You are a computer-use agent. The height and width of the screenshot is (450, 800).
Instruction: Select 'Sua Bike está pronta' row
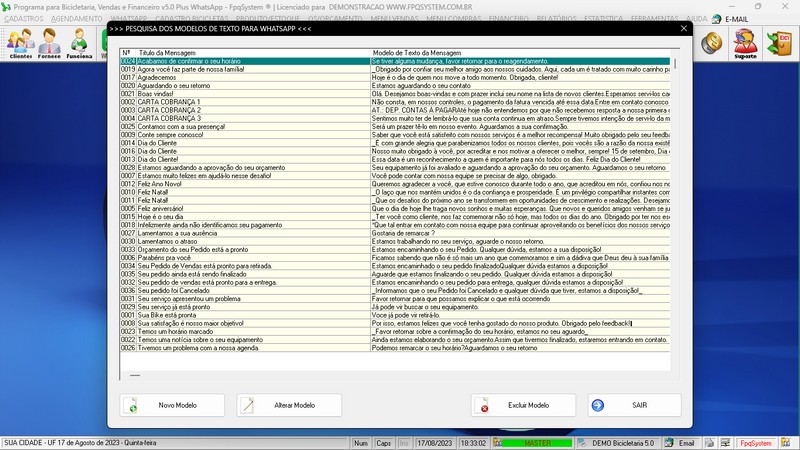click(395, 315)
